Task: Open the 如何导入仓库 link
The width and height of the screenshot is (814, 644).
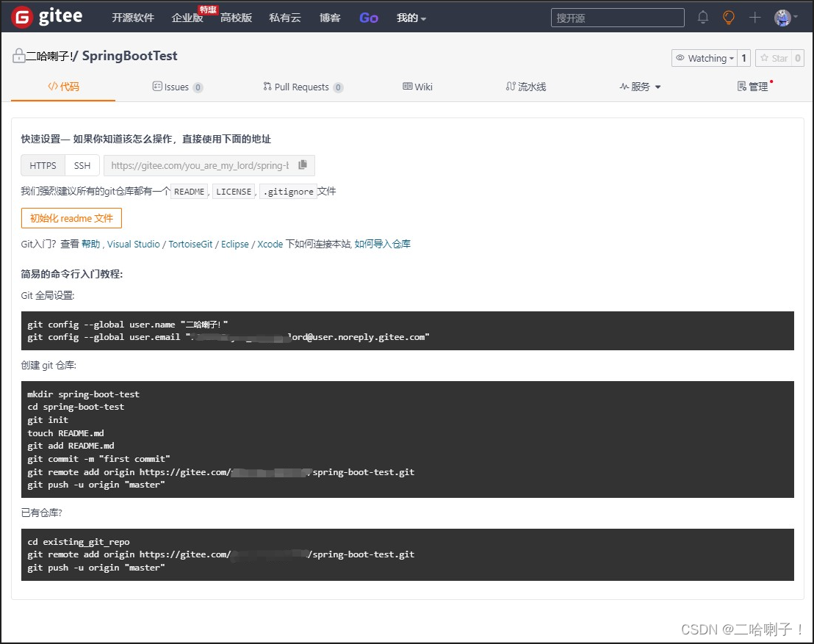Action: [x=383, y=244]
